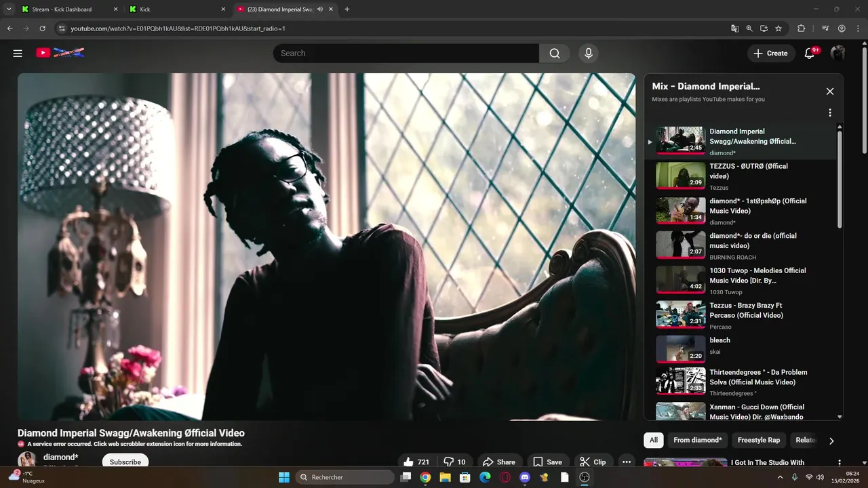Select the Freestyle Rap filter chip
Viewport: 868px width, 488px height.
(x=759, y=440)
